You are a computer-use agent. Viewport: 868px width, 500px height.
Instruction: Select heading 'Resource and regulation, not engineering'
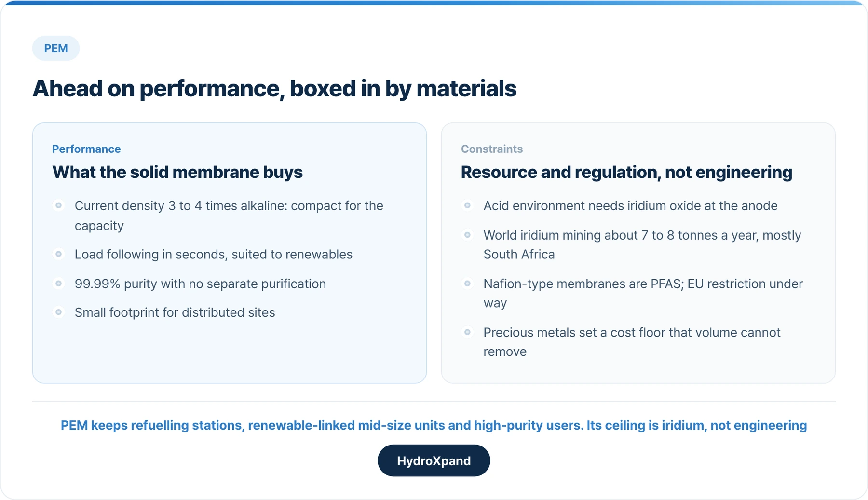tap(626, 172)
